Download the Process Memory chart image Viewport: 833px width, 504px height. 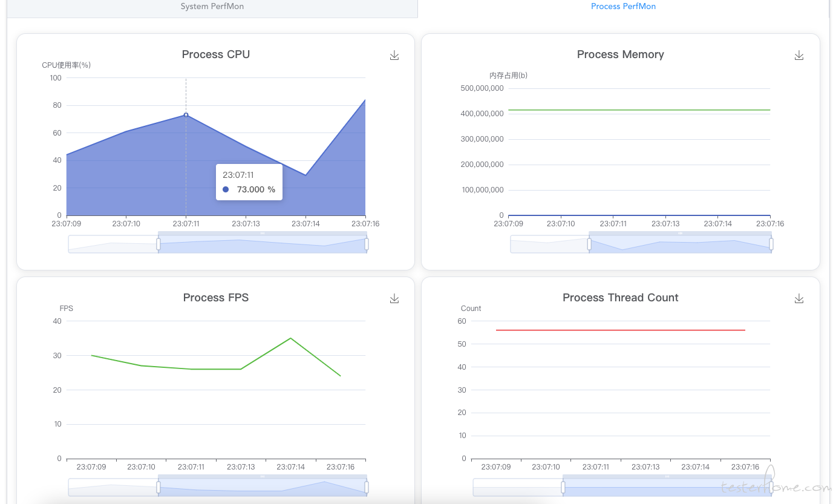[x=799, y=56]
